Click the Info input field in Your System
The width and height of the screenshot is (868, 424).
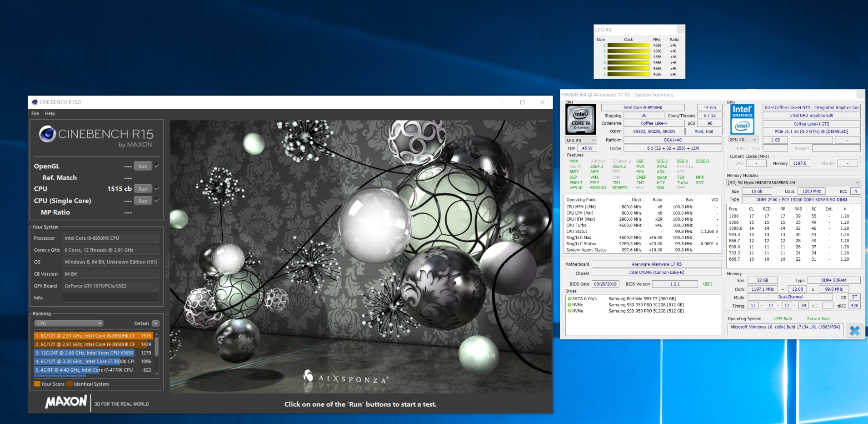pos(111,298)
